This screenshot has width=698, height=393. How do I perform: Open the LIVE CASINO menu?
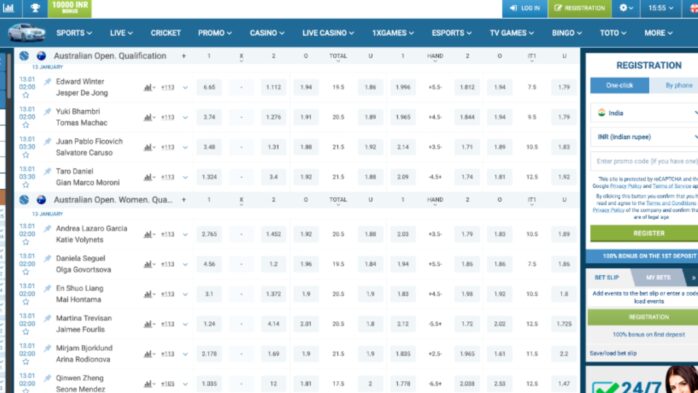pos(328,33)
